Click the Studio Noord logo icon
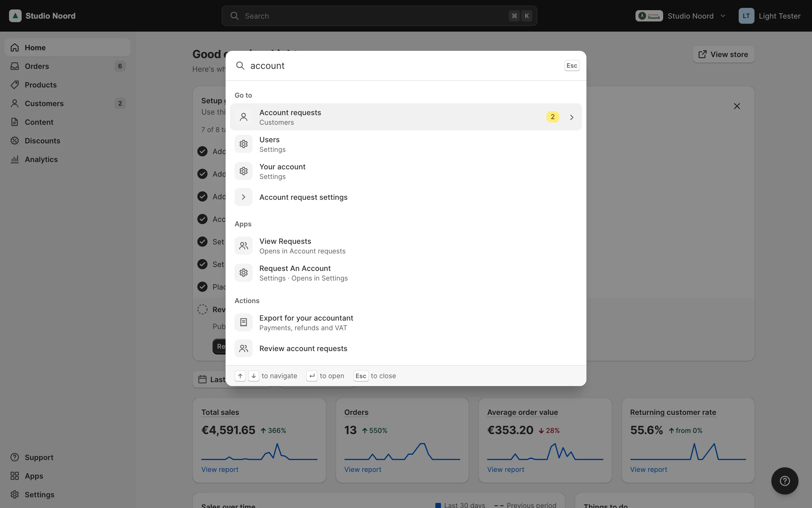This screenshot has height=508, width=812. (15, 16)
